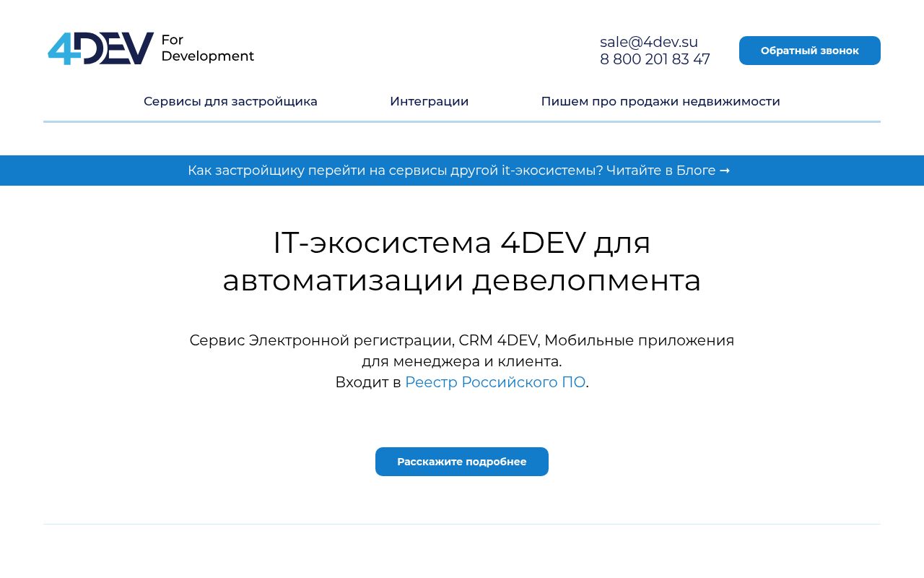The height and width of the screenshot is (578, 924).
Task: Open the 'Интеграции' menu
Action: [x=430, y=101]
